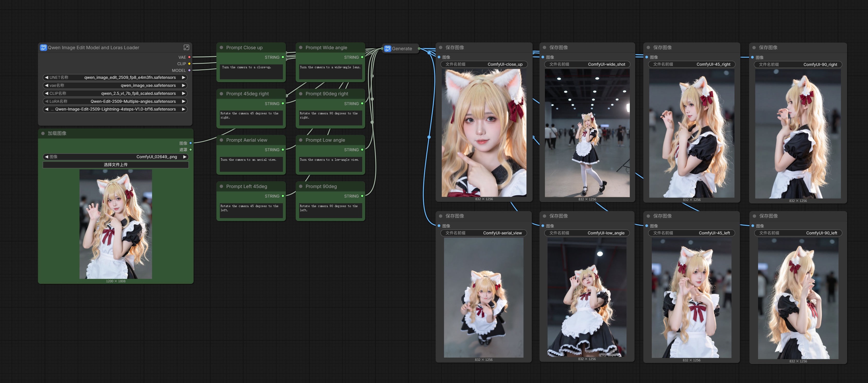
Task: Collapse the Prompt Close up node
Action: point(221,48)
